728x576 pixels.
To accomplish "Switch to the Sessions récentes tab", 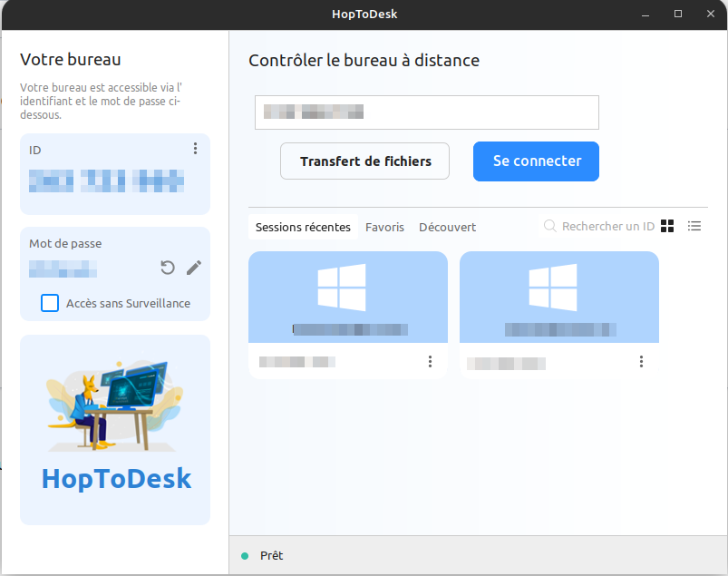I will coord(303,227).
